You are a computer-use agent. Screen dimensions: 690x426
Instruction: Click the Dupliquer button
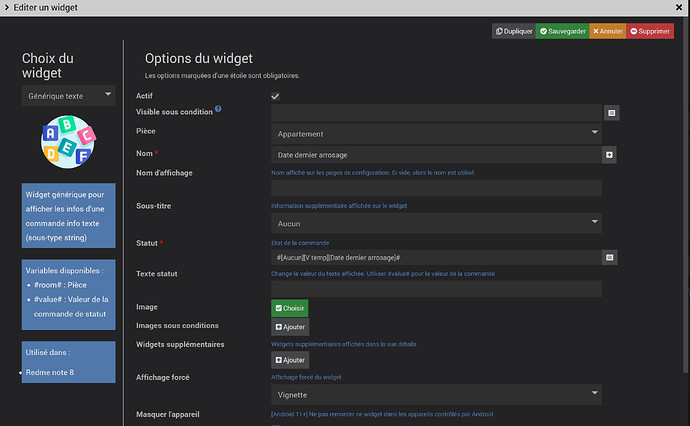tap(513, 31)
